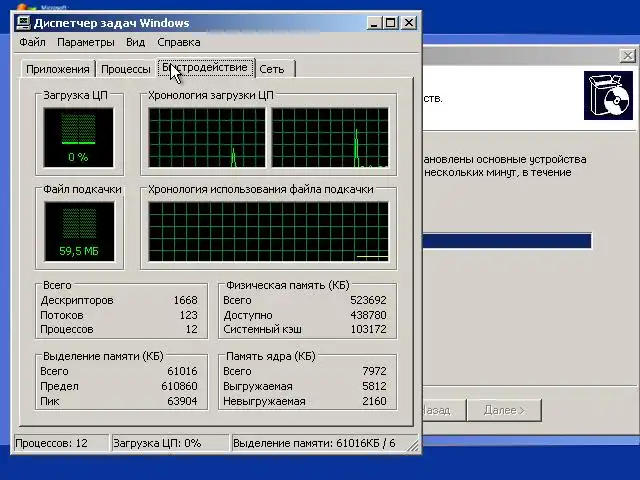The height and width of the screenshot is (480, 640).
Task: Click the page file usage history graph
Action: [269, 231]
